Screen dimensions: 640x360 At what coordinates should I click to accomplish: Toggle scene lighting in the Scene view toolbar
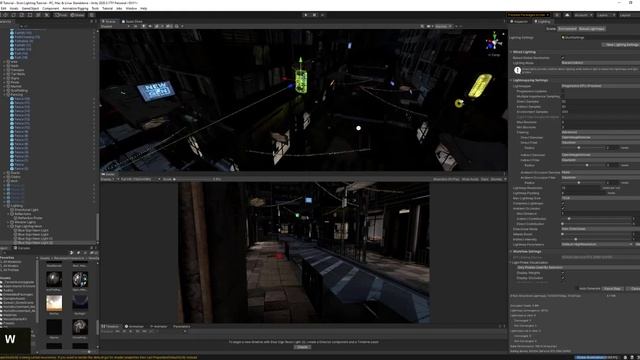(143, 26)
